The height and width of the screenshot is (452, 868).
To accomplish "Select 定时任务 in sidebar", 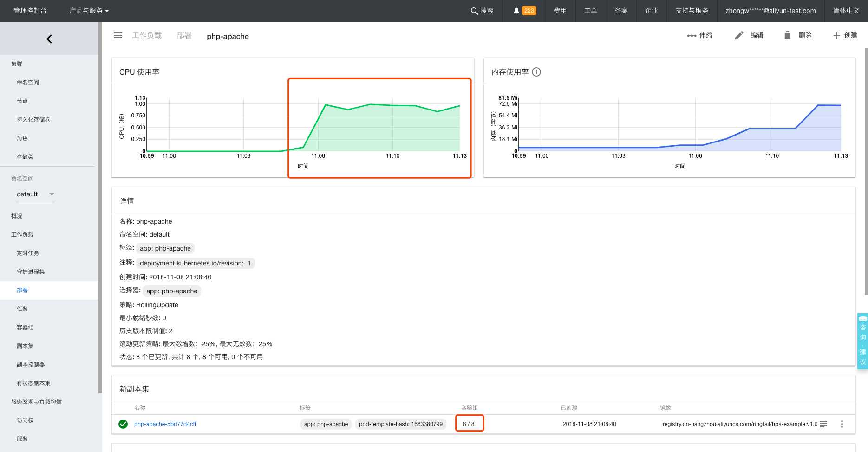I will [x=28, y=253].
